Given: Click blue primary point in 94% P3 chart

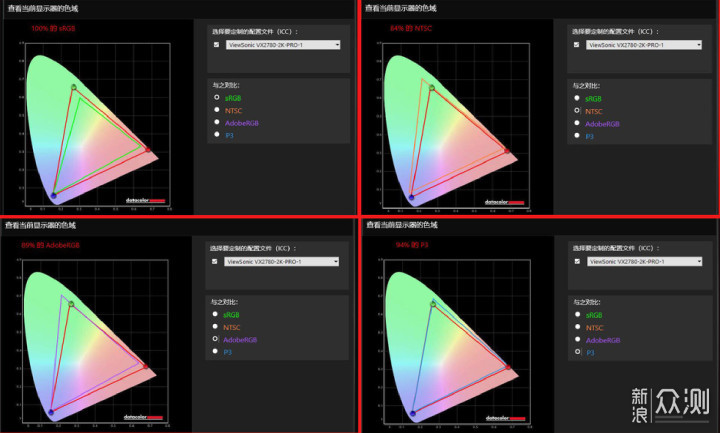Looking at the screenshot, I should (x=413, y=414).
